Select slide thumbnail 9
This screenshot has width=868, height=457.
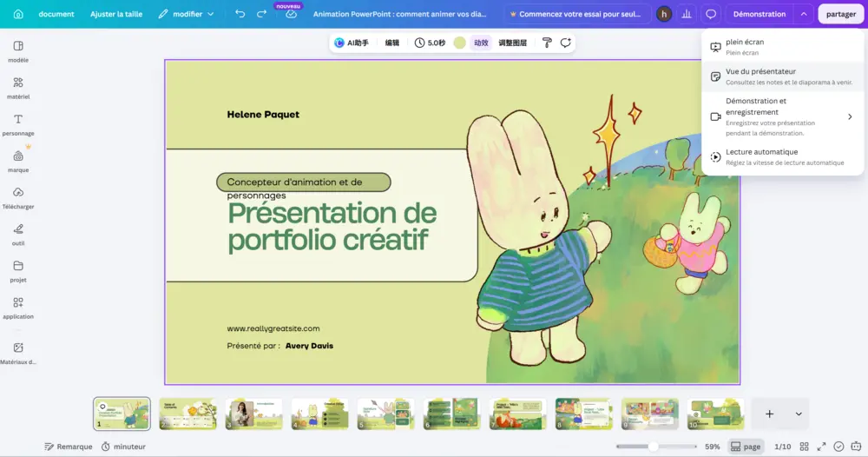(x=650, y=414)
